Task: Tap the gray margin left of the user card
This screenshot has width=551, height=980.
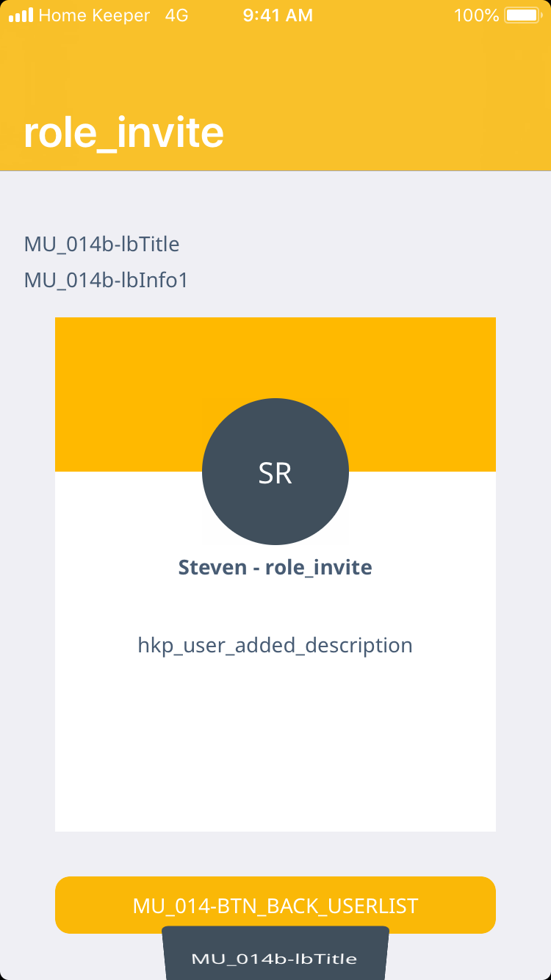Action: [x=27, y=573]
